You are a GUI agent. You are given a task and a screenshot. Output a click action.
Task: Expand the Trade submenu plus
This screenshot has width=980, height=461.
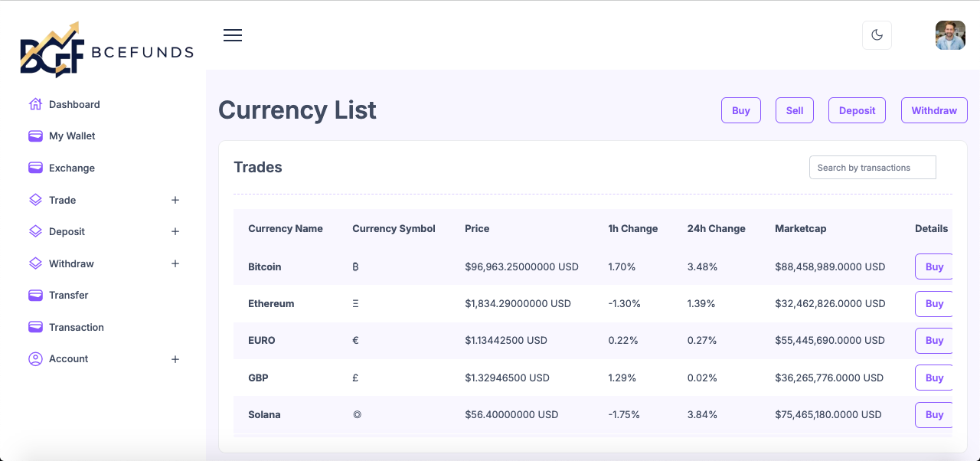(175, 200)
